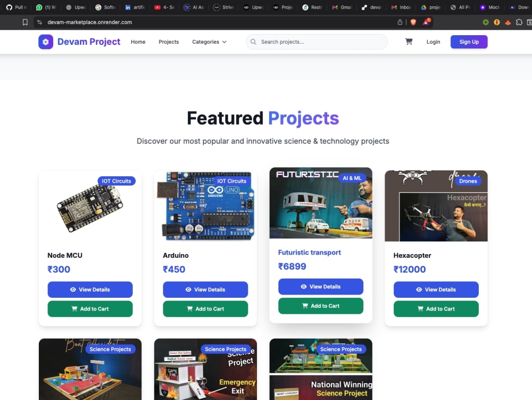The width and height of the screenshot is (532, 400).
Task: Click the Devam Project brand title
Action: point(88,42)
